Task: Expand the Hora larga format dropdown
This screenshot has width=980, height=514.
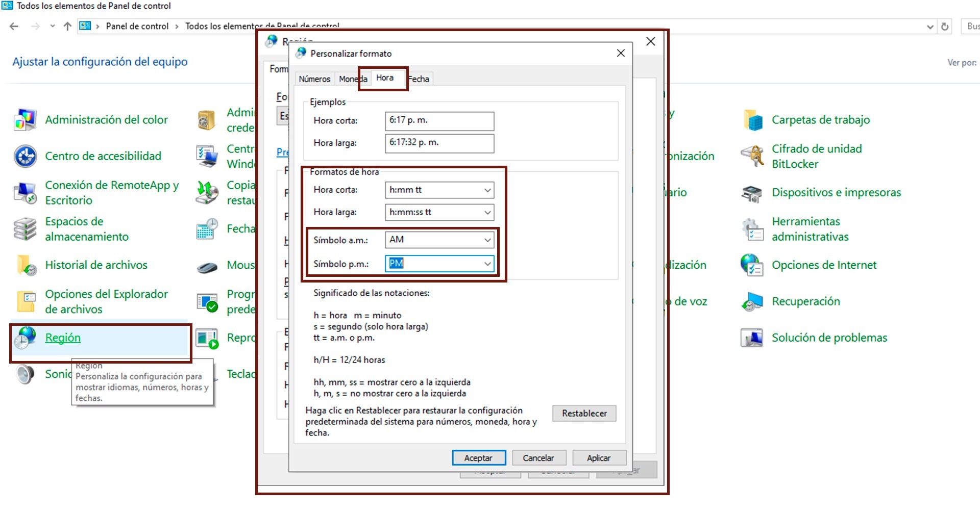Action: tap(487, 212)
